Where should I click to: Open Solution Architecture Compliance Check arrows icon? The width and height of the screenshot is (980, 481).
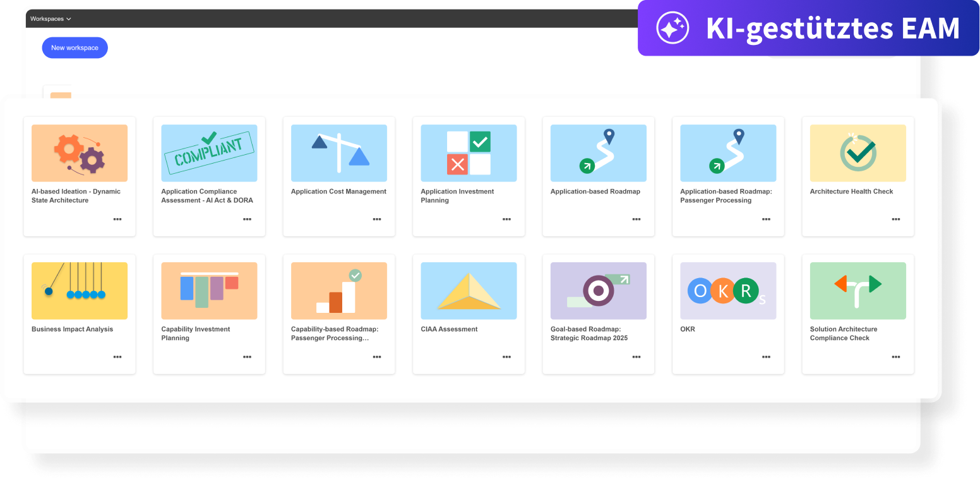858,291
